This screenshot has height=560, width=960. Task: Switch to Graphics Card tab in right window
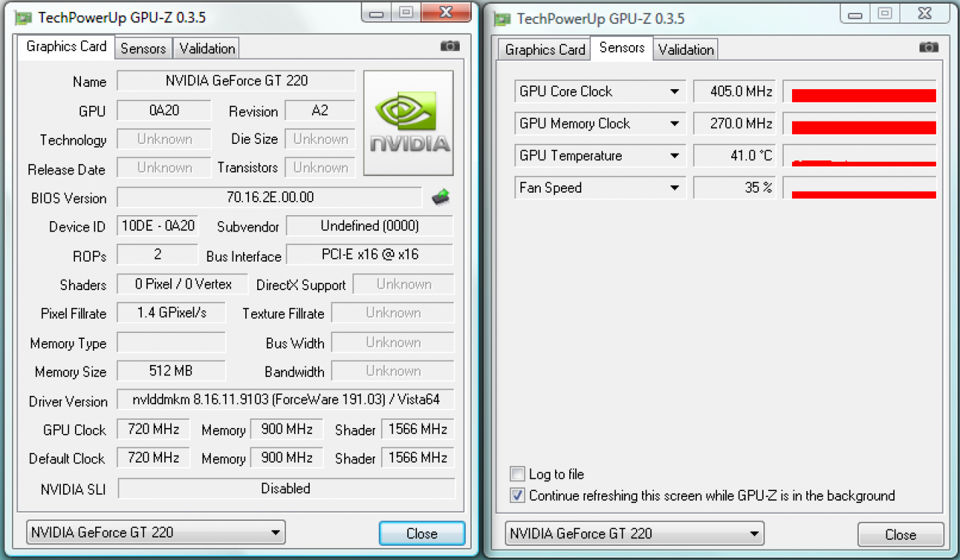545,49
